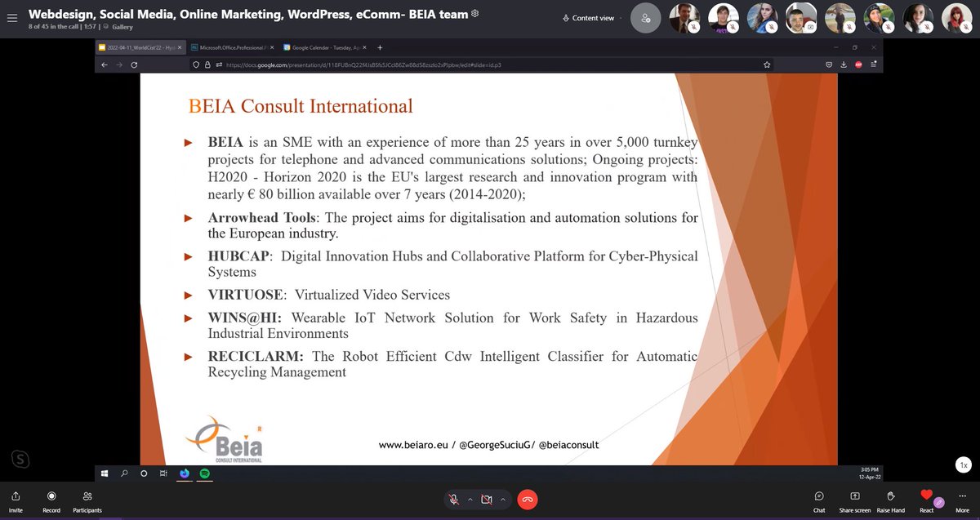Click the "WINS@HI" bullet text
The image size is (980, 520).
tap(244, 318)
